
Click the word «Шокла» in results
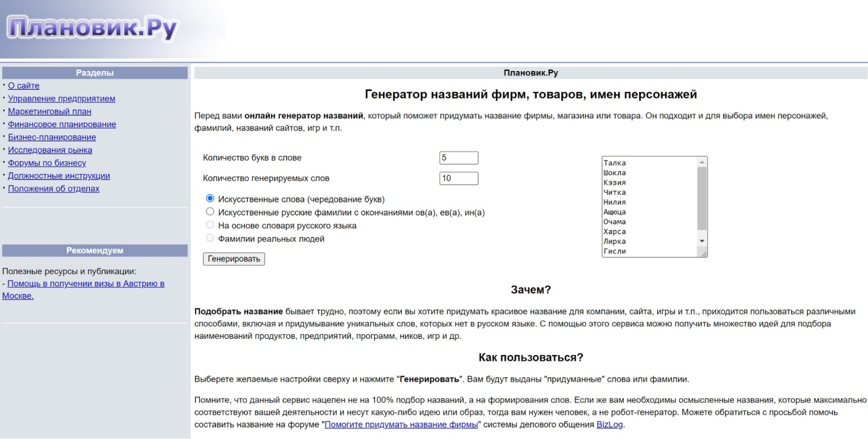[614, 173]
